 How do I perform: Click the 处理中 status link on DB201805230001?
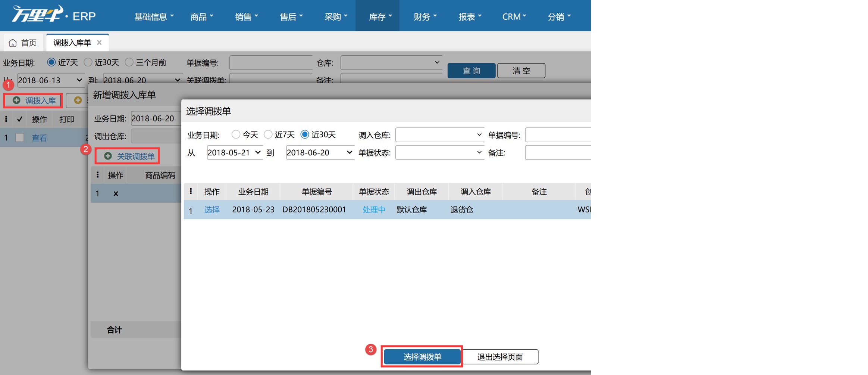pos(373,210)
